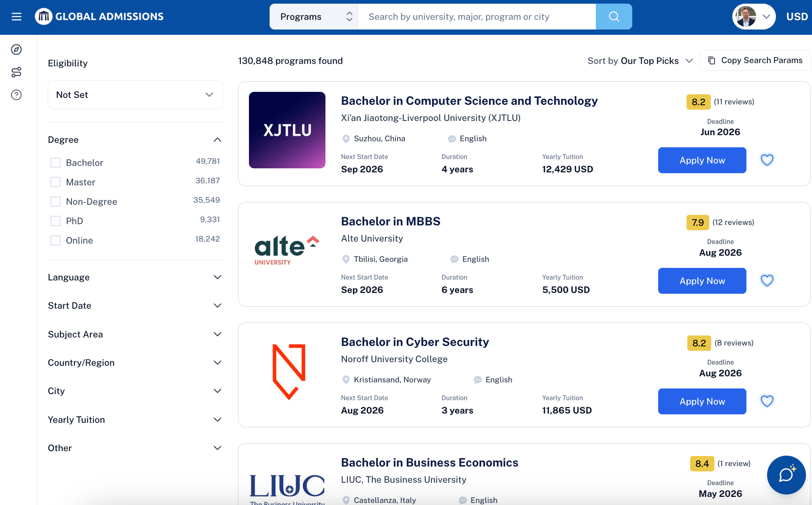Click Copy Search Params button

pos(755,60)
